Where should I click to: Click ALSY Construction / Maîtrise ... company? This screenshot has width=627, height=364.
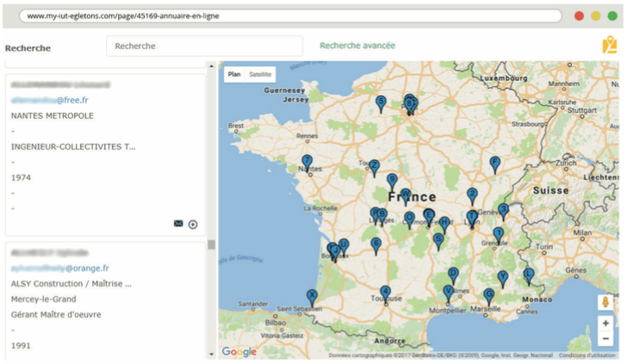[x=71, y=284]
